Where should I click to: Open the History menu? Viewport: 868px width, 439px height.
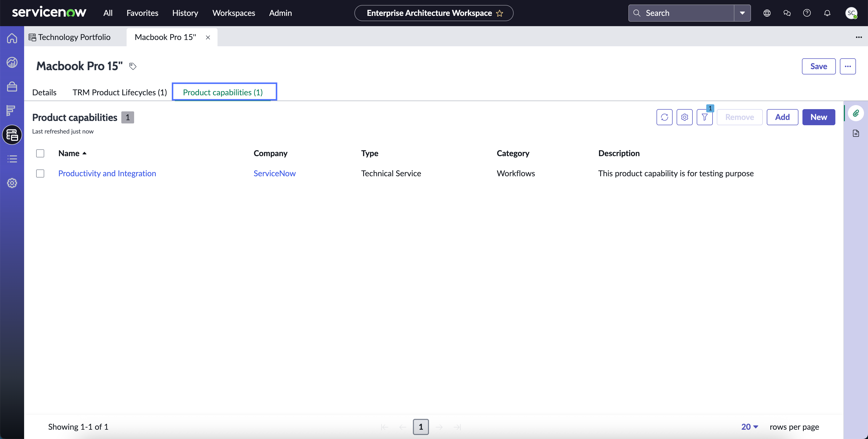185,13
